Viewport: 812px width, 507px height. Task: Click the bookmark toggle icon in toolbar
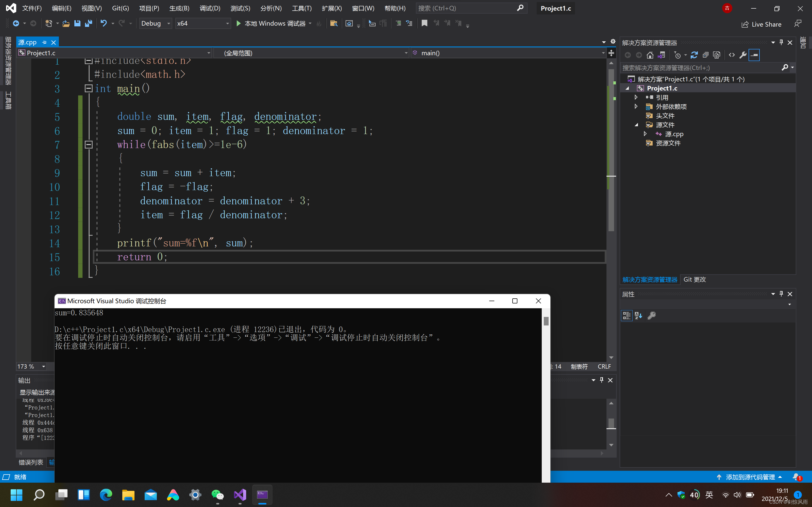click(425, 23)
